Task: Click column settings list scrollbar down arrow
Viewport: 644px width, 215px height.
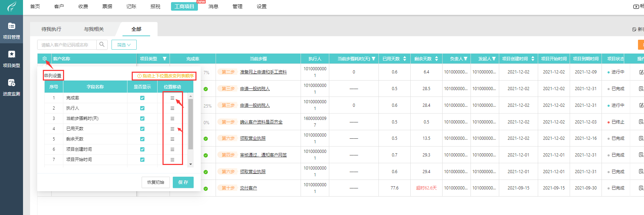Action: 191,164
